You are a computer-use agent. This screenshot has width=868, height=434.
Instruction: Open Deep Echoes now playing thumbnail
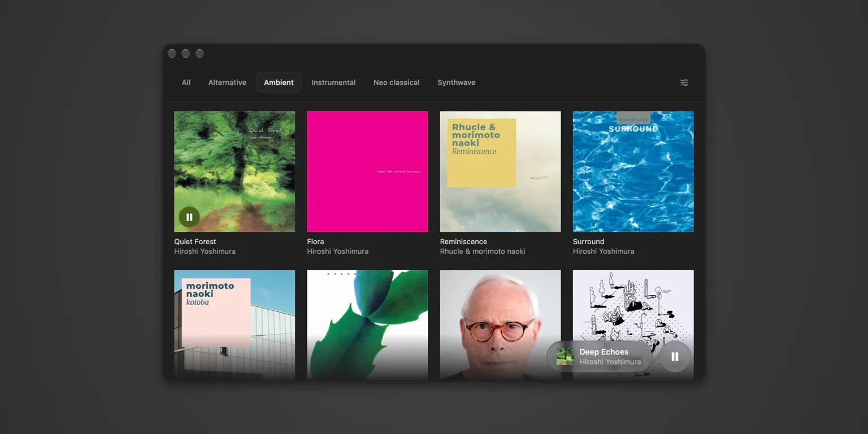coord(565,357)
